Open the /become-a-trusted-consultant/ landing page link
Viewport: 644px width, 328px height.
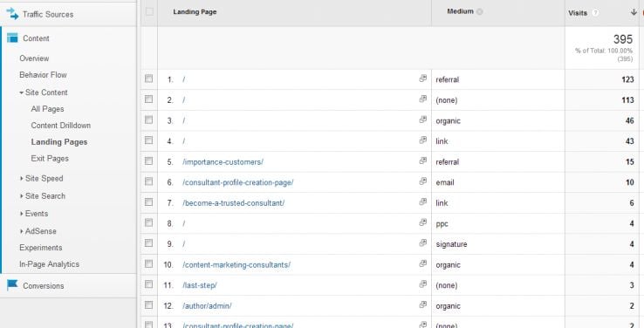coord(233,202)
